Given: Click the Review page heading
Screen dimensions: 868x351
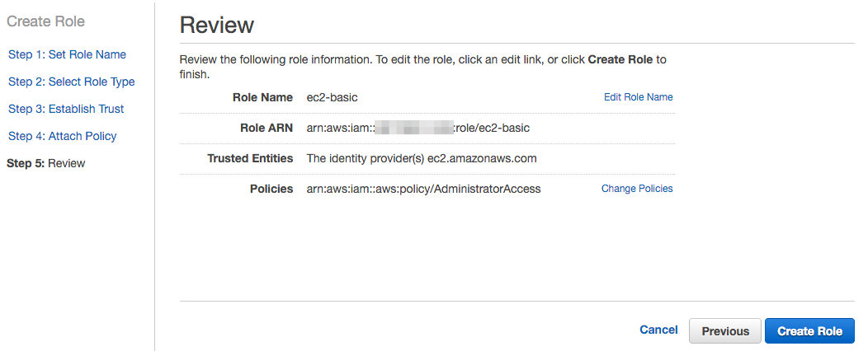Looking at the screenshot, I should point(217,26).
